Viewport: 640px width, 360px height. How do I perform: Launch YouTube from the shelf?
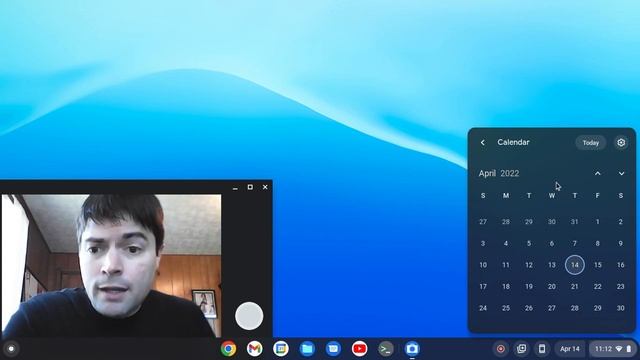click(x=359, y=349)
